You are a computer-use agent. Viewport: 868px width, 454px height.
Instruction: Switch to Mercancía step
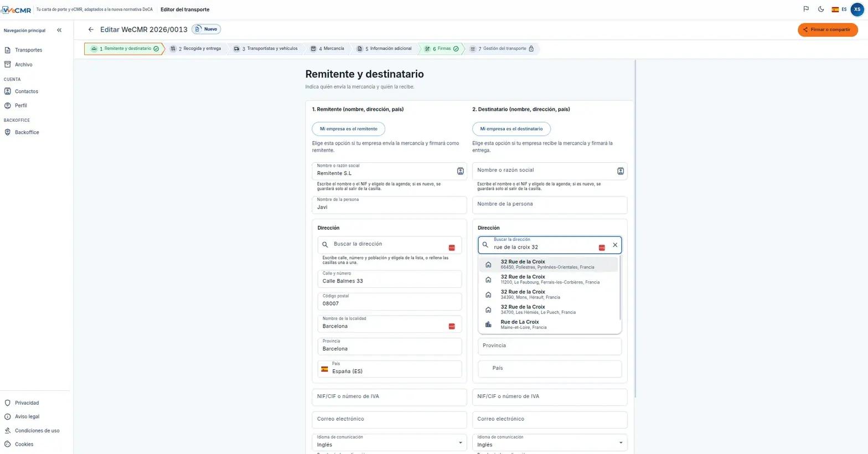(328, 49)
